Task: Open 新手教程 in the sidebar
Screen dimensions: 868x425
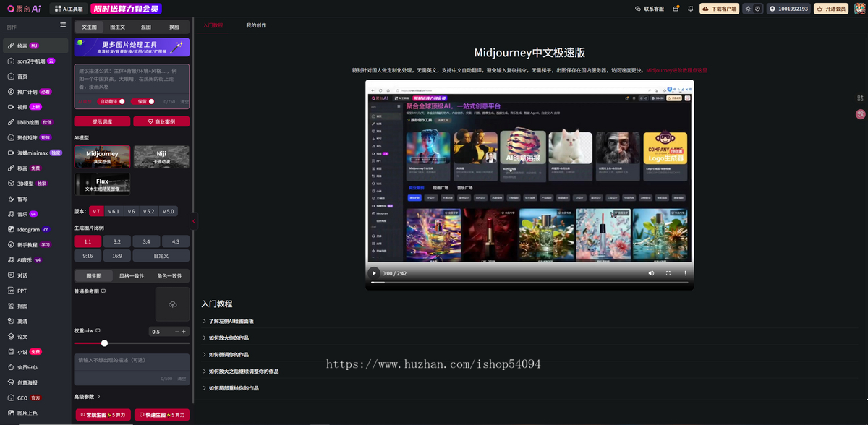Action: (x=35, y=244)
